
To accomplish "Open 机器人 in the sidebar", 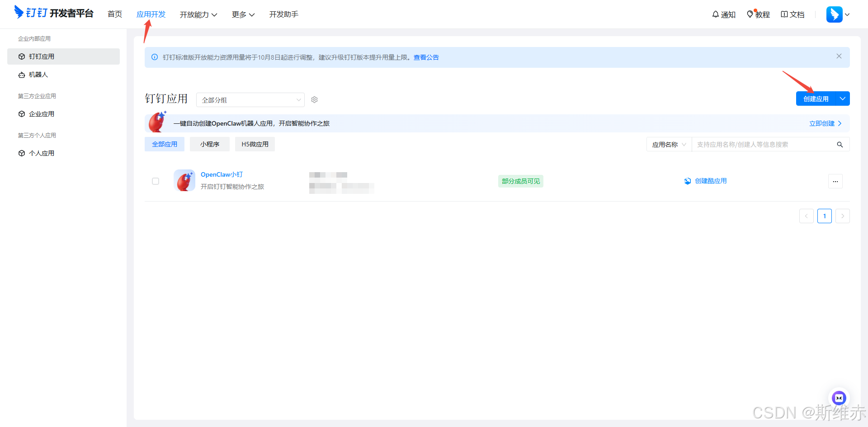I will pos(63,75).
